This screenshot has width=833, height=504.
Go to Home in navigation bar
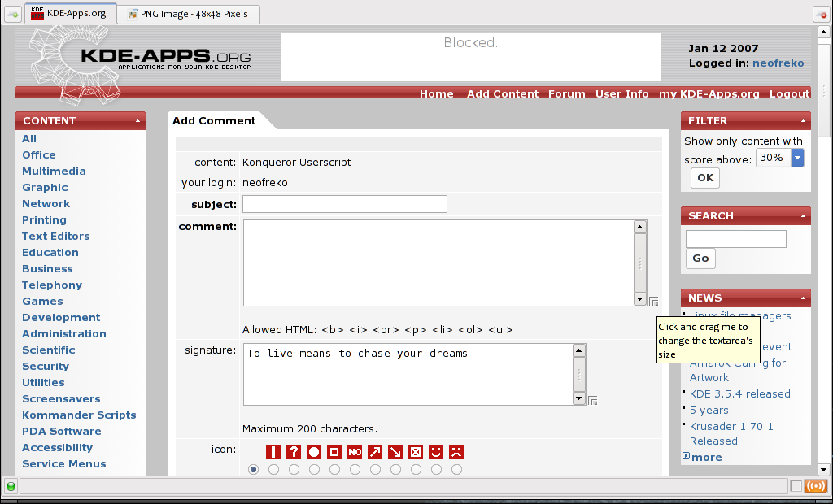(437, 94)
